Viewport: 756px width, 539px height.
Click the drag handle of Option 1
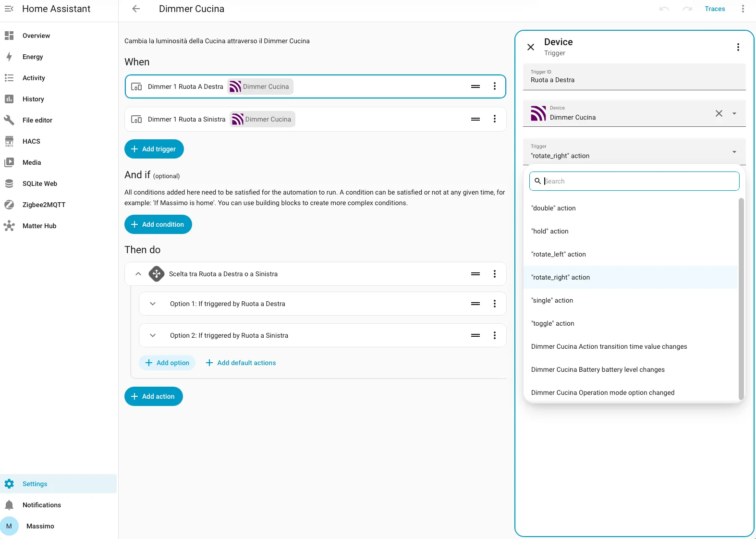476,304
